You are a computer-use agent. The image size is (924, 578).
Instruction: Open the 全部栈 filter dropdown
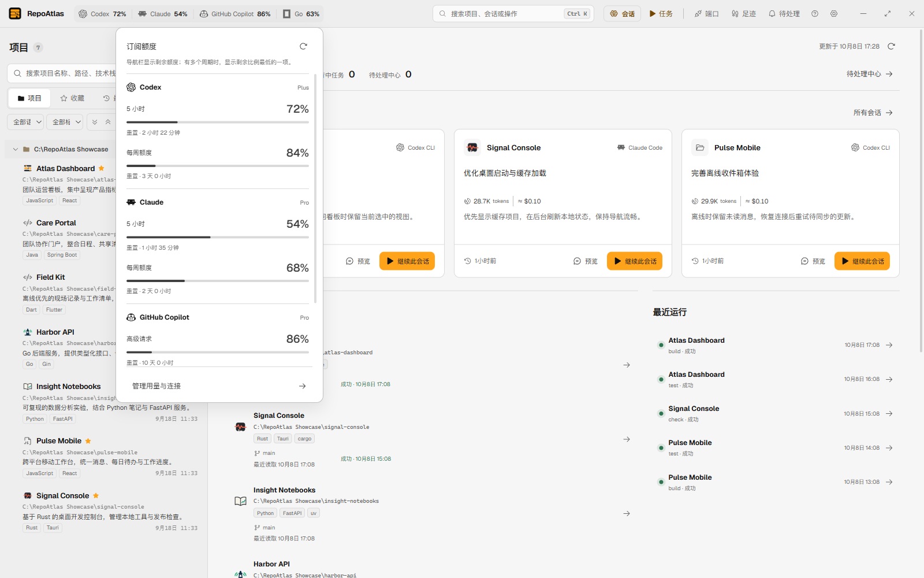(64, 122)
